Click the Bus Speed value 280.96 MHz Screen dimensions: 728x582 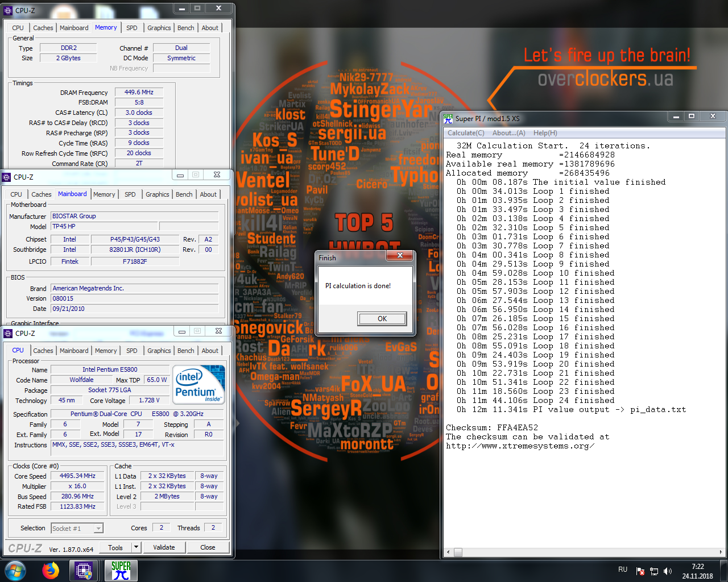(78, 496)
